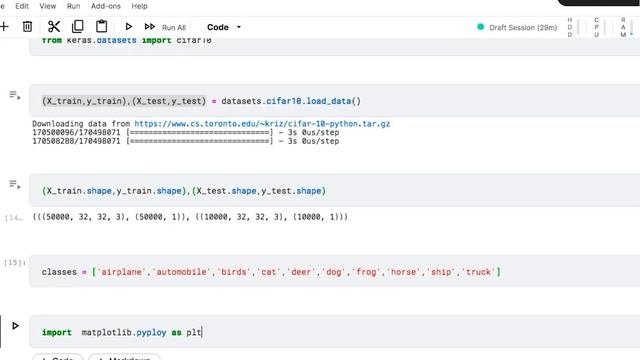Click the CPU usage indicator

[599, 27]
